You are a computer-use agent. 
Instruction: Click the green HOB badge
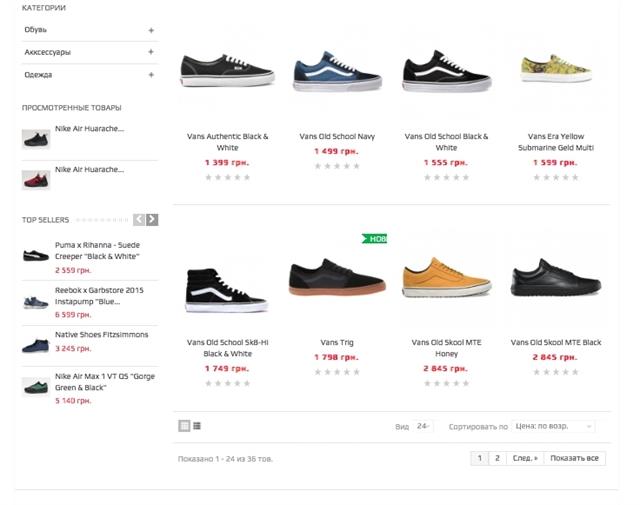[374, 239]
